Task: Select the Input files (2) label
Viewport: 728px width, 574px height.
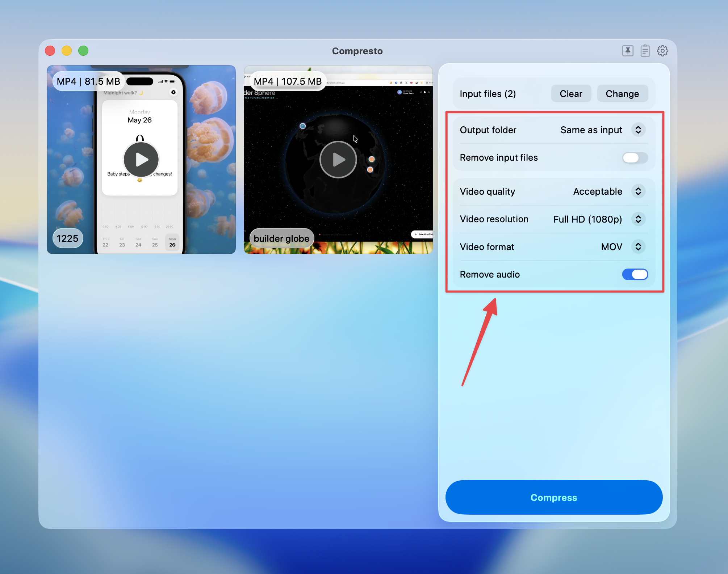Action: click(487, 93)
